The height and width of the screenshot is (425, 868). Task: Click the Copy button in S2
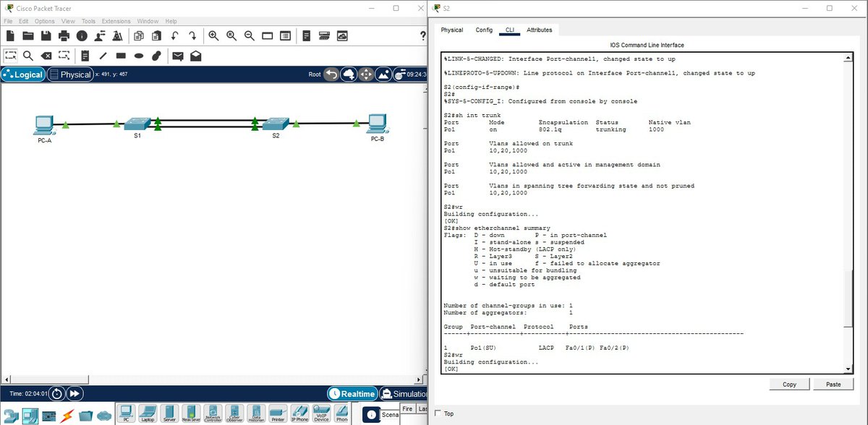(x=789, y=384)
